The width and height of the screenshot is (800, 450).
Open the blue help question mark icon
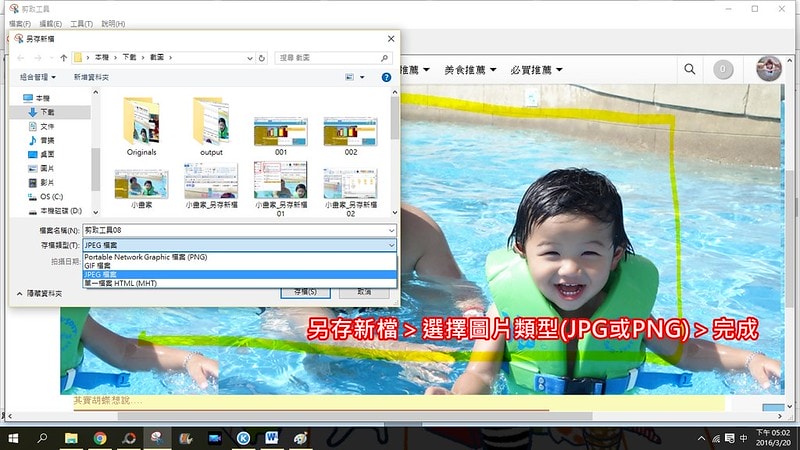click(386, 76)
